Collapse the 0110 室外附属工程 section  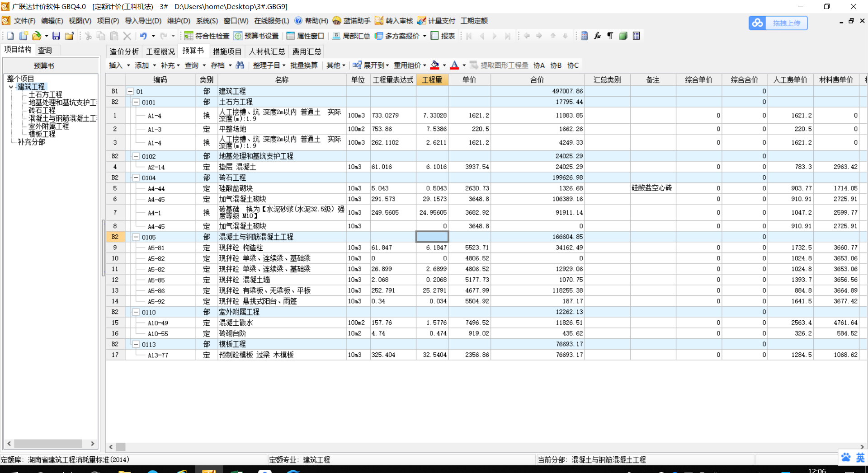click(x=136, y=312)
